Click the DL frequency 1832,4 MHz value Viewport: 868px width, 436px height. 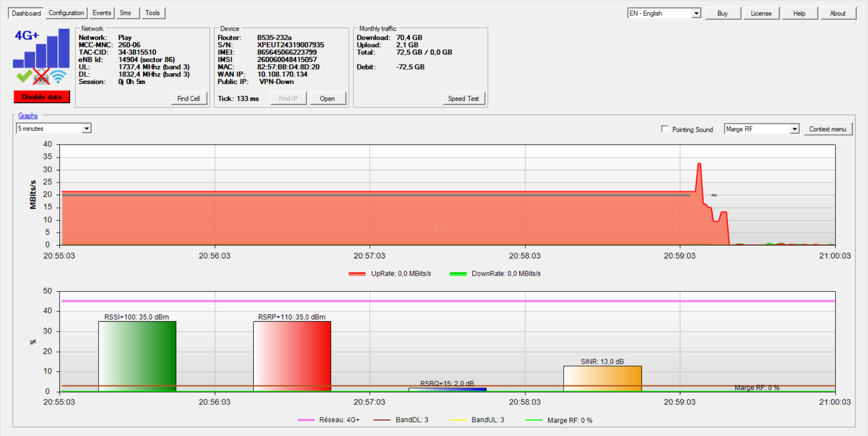[154, 74]
